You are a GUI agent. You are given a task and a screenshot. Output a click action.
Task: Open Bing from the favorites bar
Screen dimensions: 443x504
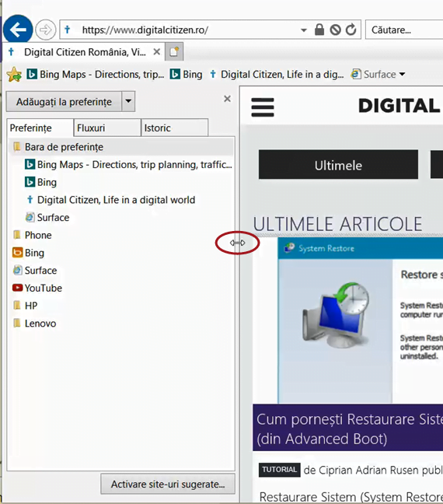[187, 75]
